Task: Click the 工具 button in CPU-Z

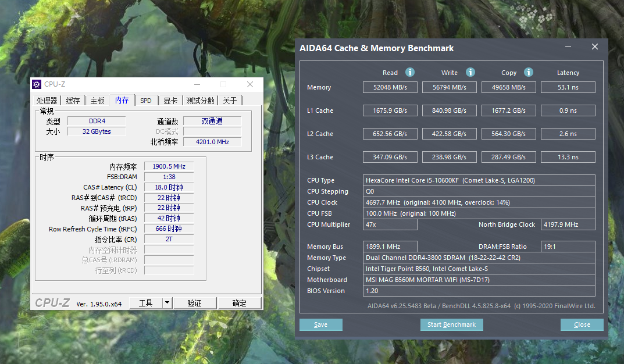Action: coord(145,303)
